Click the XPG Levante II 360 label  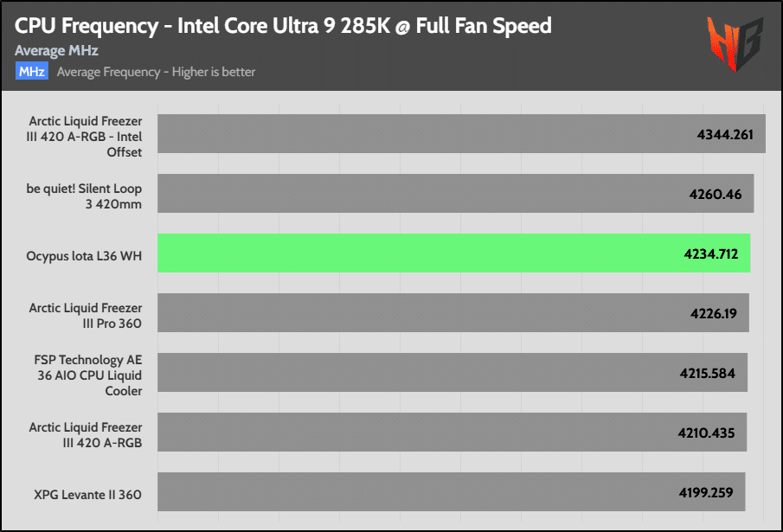click(x=88, y=495)
